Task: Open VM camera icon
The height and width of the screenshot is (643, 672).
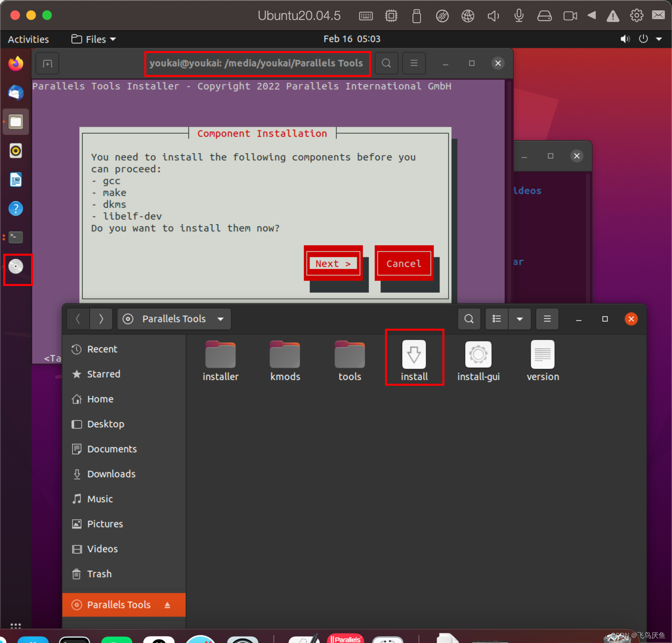Action: point(570,16)
